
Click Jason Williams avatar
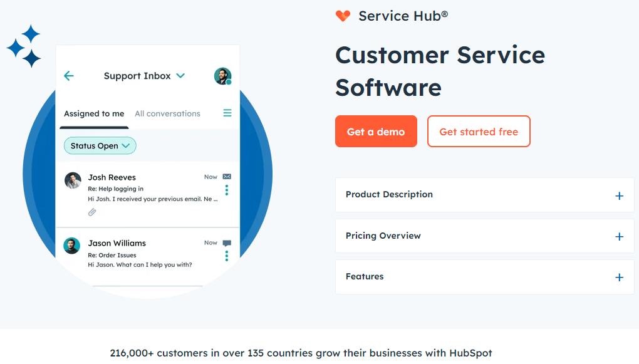point(71,246)
